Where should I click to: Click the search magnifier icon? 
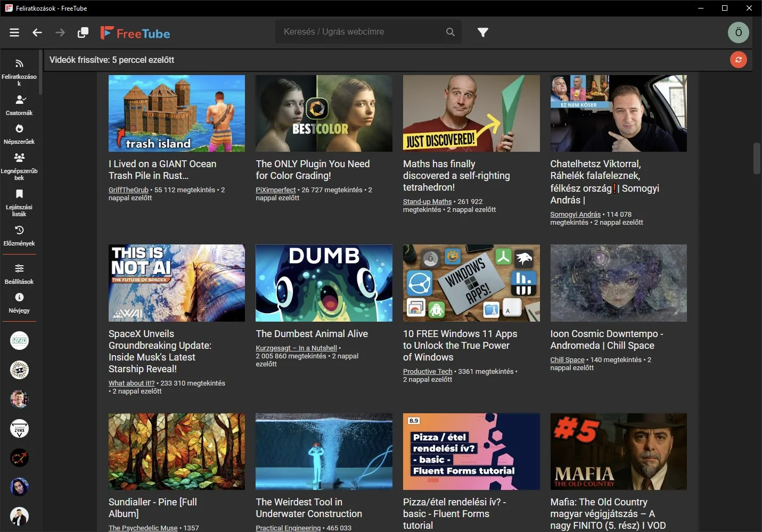450,32
